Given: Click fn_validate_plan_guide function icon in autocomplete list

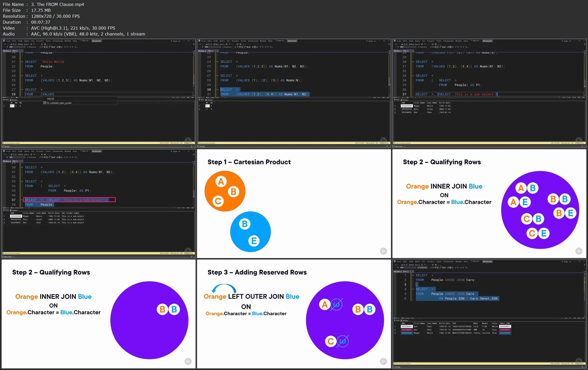Looking at the screenshot, I should (45, 103).
